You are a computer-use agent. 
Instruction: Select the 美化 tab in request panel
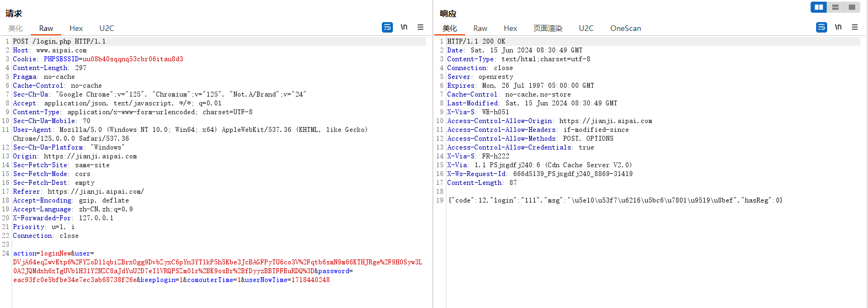click(x=15, y=28)
